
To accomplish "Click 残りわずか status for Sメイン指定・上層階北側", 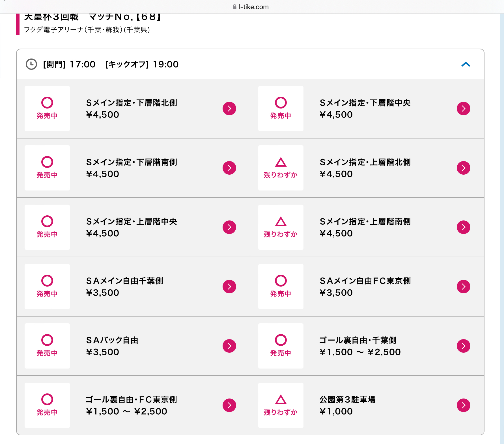I will (281, 168).
